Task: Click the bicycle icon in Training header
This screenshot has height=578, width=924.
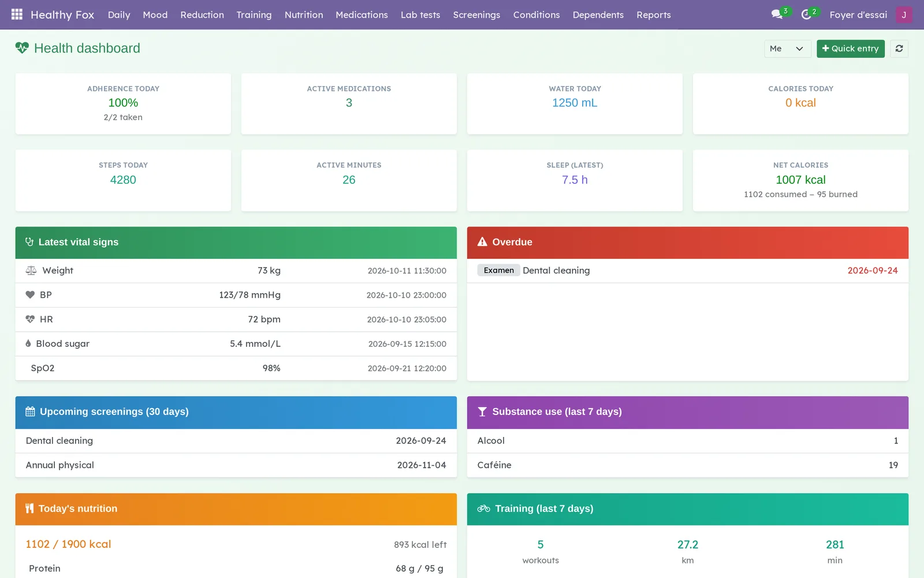Action: [483, 509]
